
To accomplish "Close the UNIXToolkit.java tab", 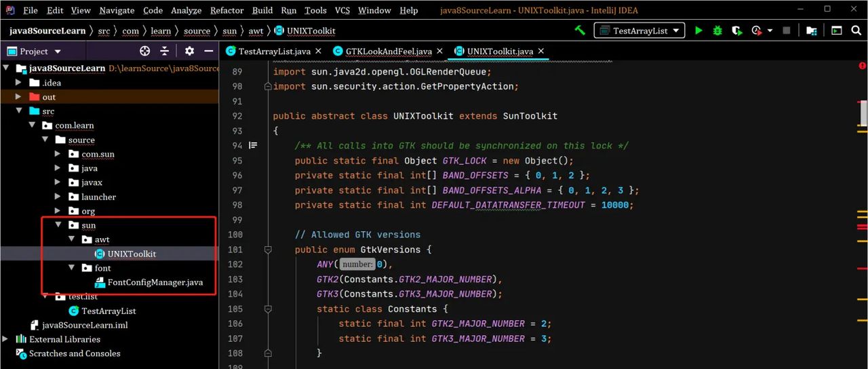I will click(541, 52).
